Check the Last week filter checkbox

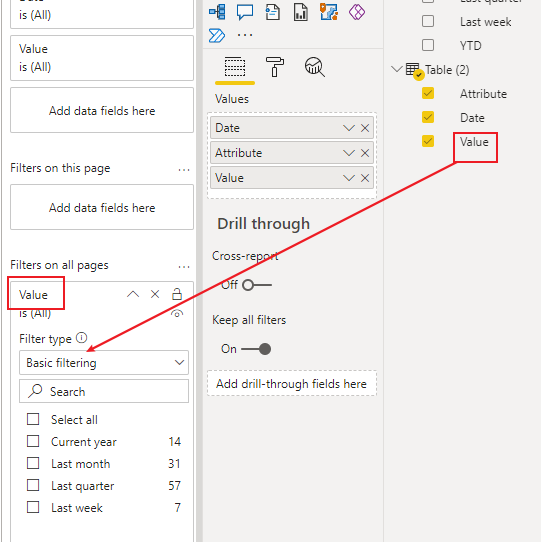[33, 507]
